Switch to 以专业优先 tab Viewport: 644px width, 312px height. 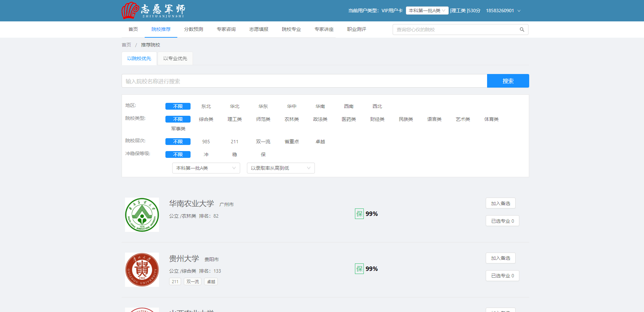(175, 58)
